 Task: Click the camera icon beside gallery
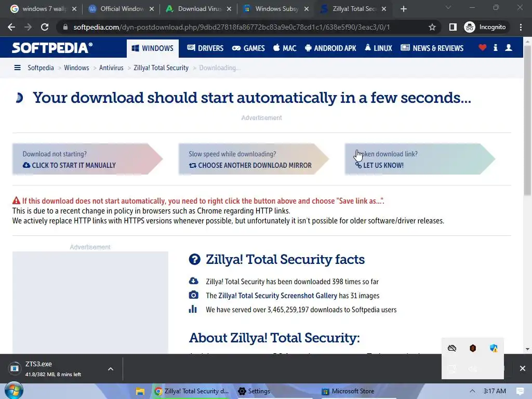point(193,295)
